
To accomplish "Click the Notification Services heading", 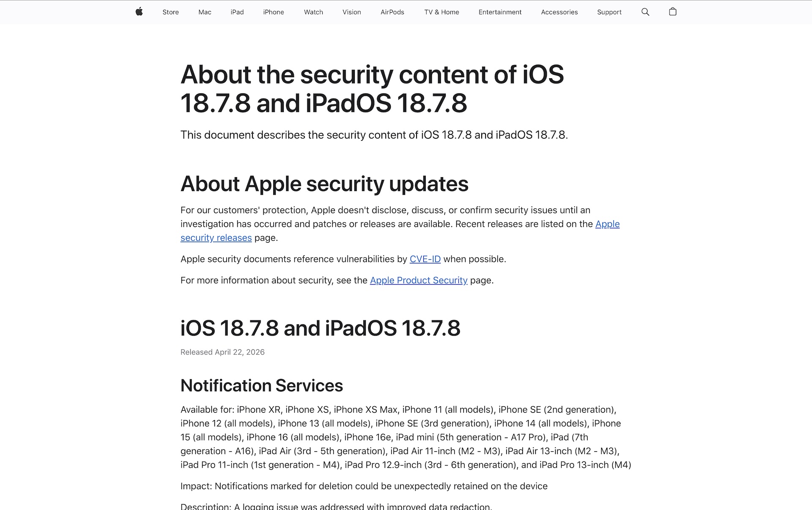I will point(261,386).
